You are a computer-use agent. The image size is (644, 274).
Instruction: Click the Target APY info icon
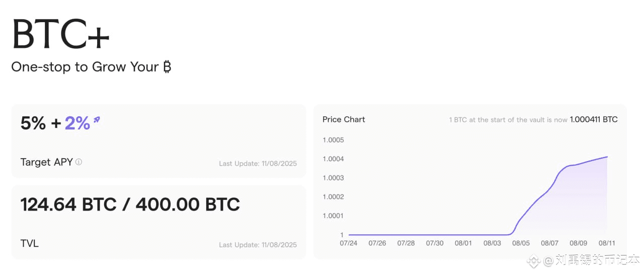point(78,162)
